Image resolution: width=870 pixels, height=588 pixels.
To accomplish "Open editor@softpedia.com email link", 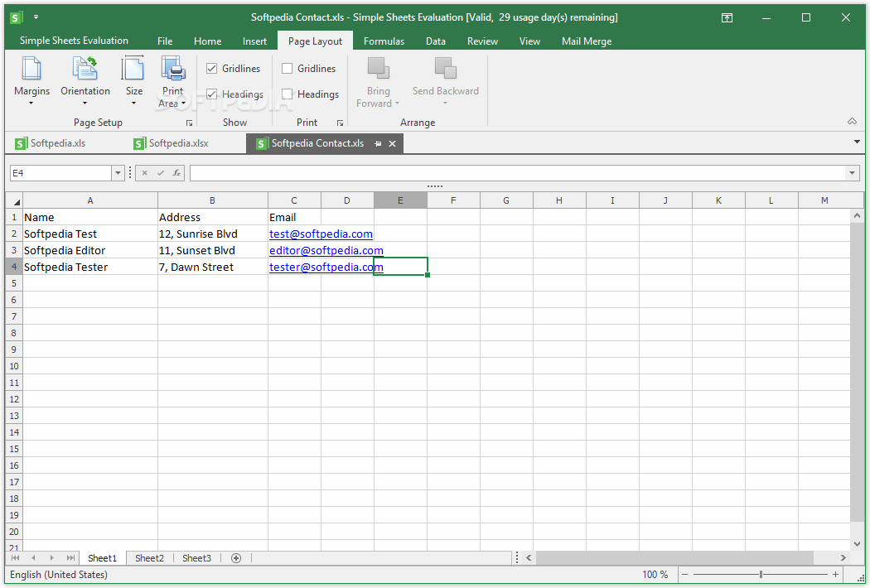I will pyautogui.click(x=326, y=251).
